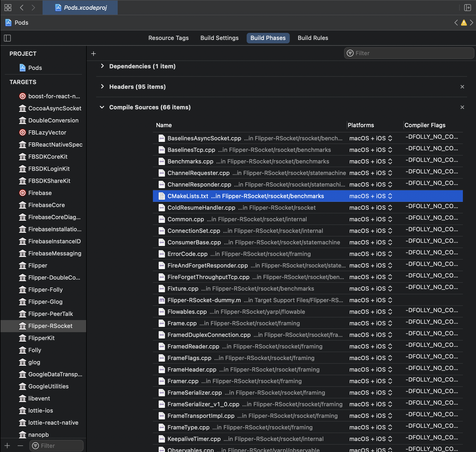Click the Compiler Flags column header
Screen dimensions: 476x452
[425, 125]
